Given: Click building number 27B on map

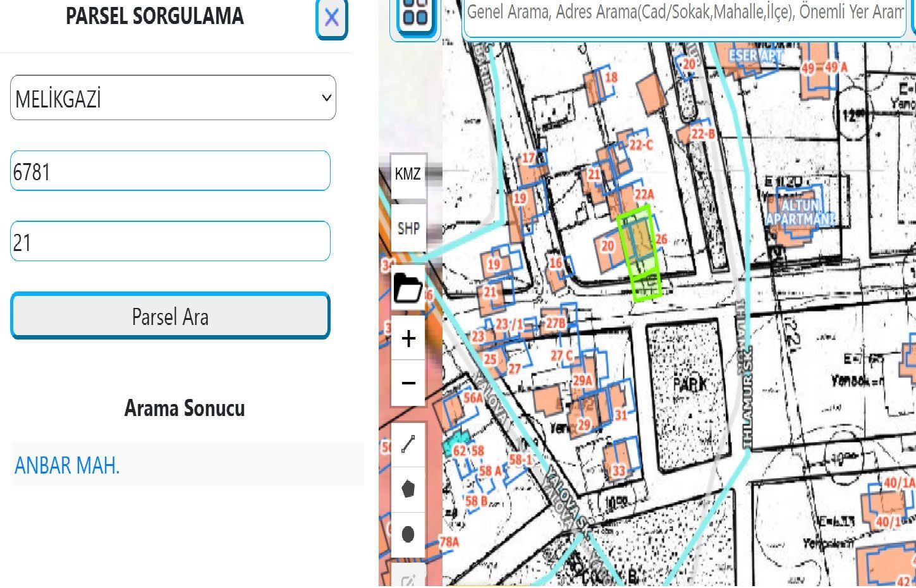Looking at the screenshot, I should (555, 323).
